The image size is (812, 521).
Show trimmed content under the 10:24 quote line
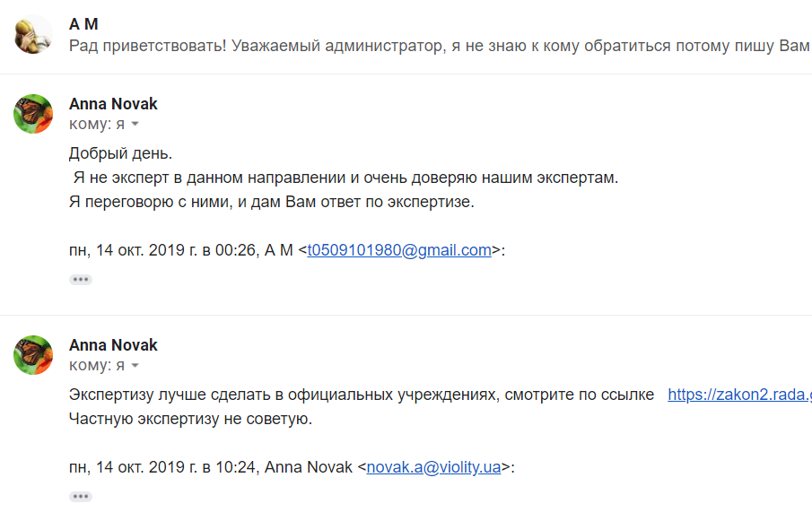coord(81,496)
